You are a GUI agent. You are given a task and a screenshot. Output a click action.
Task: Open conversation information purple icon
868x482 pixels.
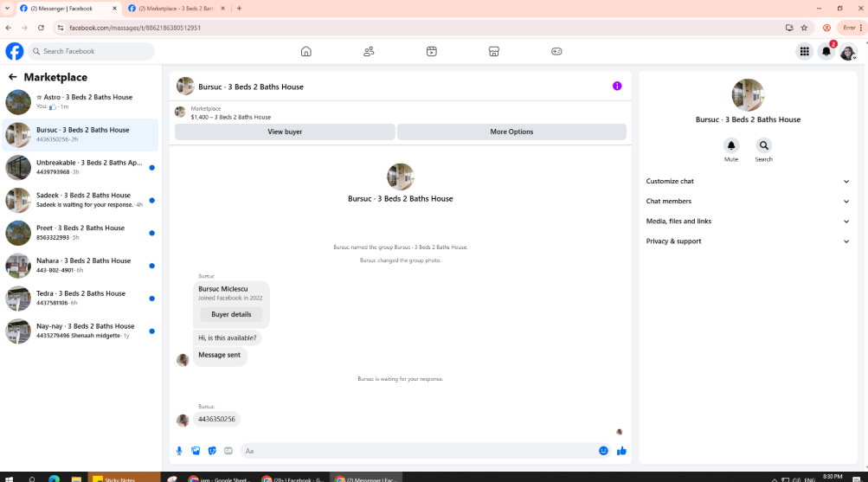(617, 87)
